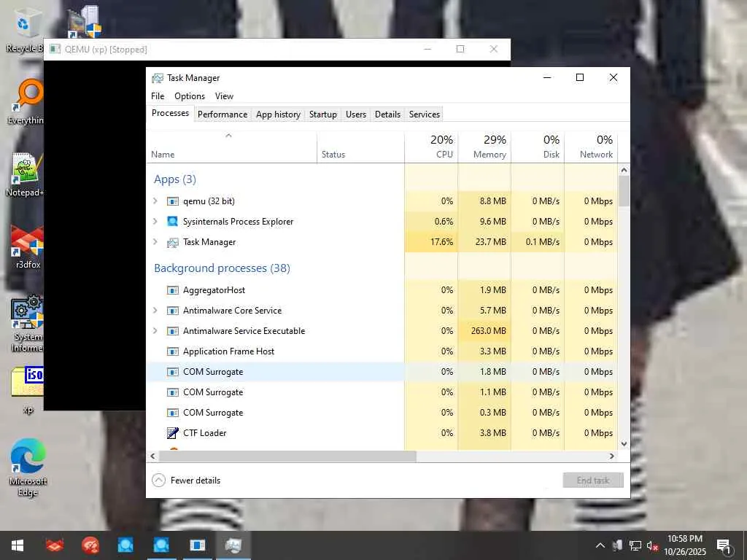Image resolution: width=747 pixels, height=560 pixels.
Task: Expand the Sysinternals Process Explorer group
Action: click(155, 222)
